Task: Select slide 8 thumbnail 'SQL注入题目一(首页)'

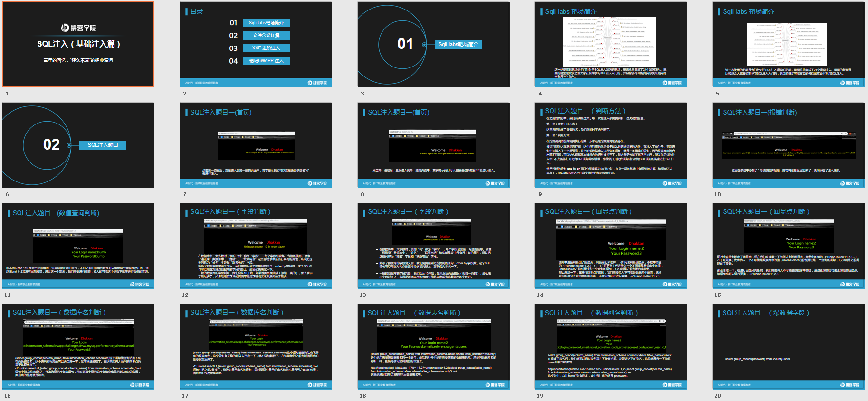Action: (434, 145)
